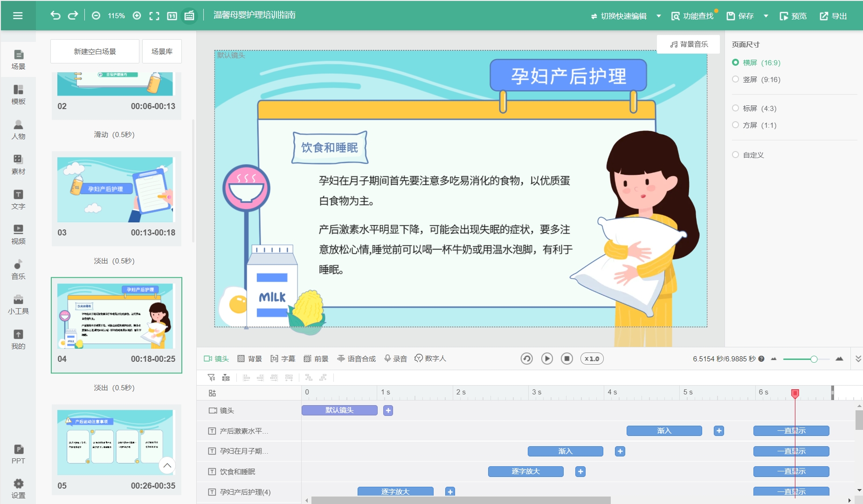Set canvas to 1:1 actual size
The image size is (863, 504).
pos(172,16)
